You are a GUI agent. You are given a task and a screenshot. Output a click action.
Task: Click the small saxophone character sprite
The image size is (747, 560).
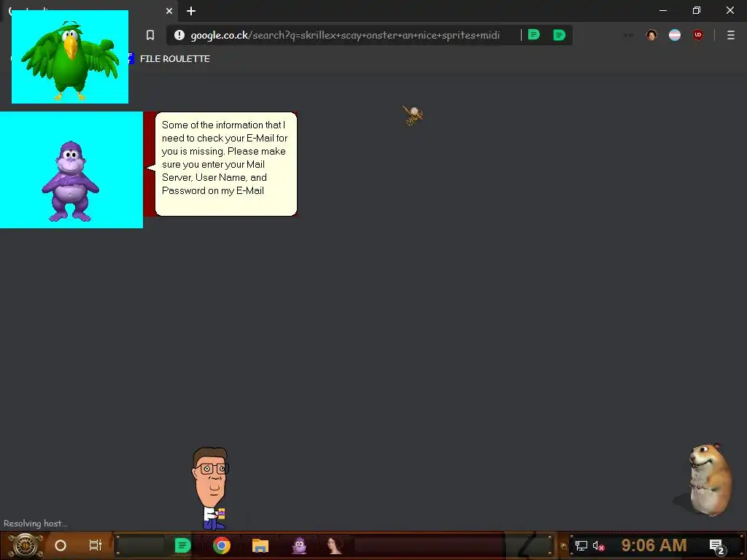pyautogui.click(x=413, y=116)
